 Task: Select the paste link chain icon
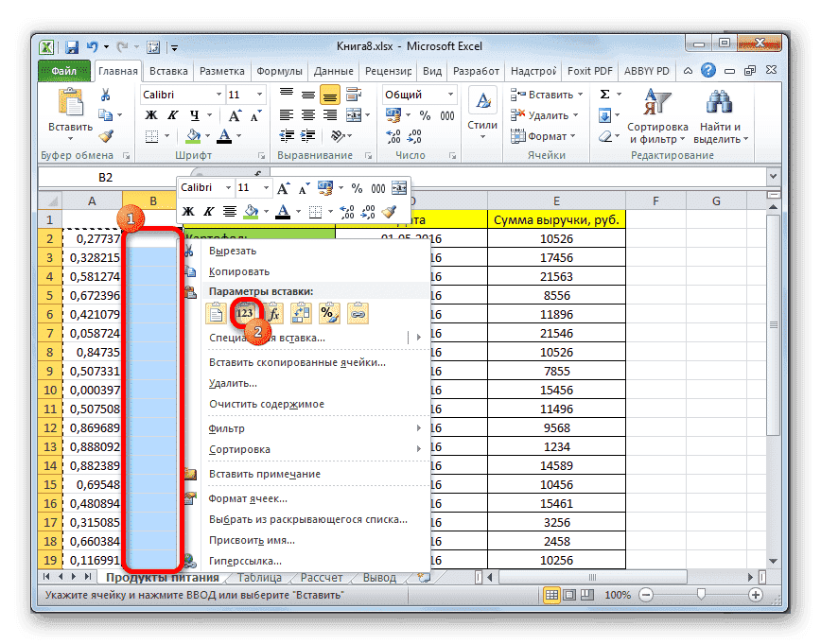(357, 313)
